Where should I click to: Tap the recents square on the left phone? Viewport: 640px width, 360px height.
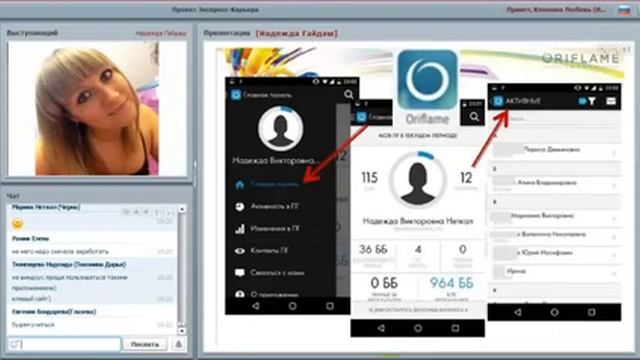[329, 306]
